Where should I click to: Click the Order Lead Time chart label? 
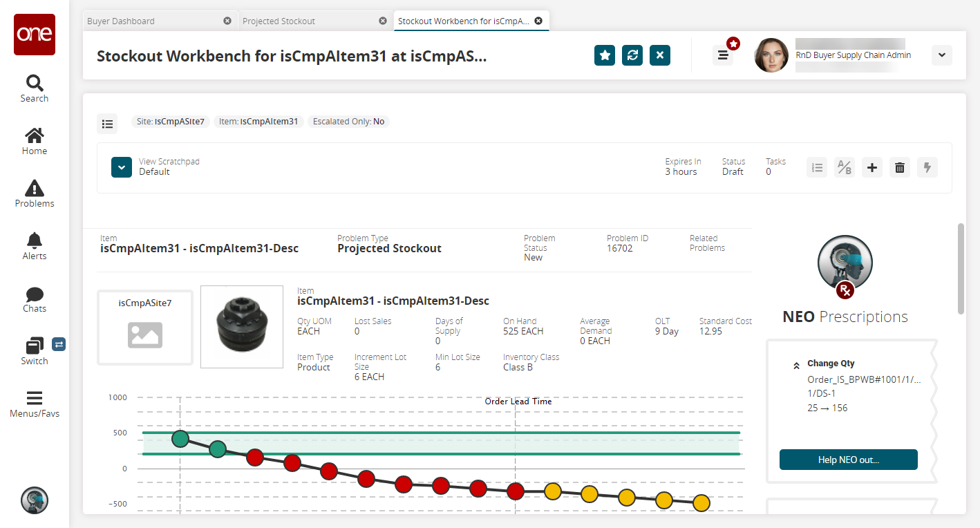point(518,401)
